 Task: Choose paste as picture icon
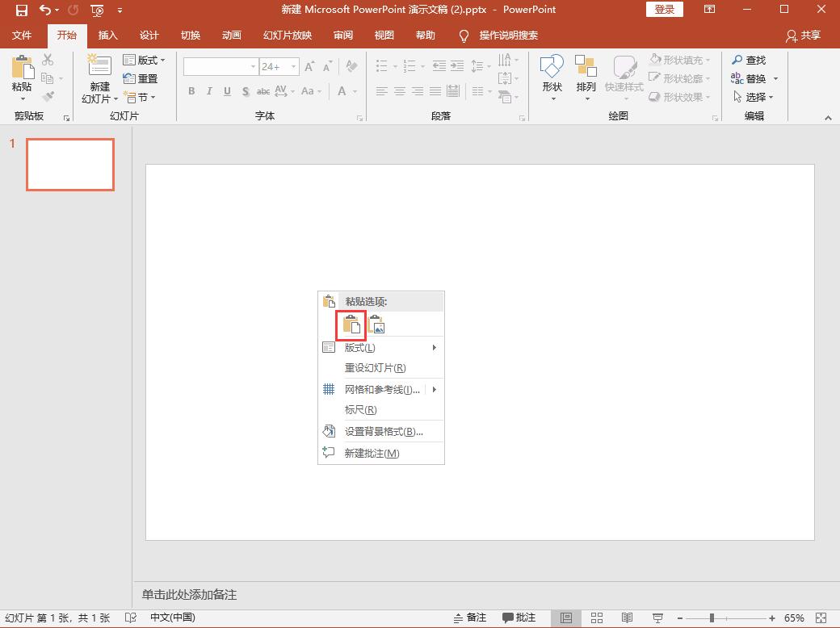[376, 324]
